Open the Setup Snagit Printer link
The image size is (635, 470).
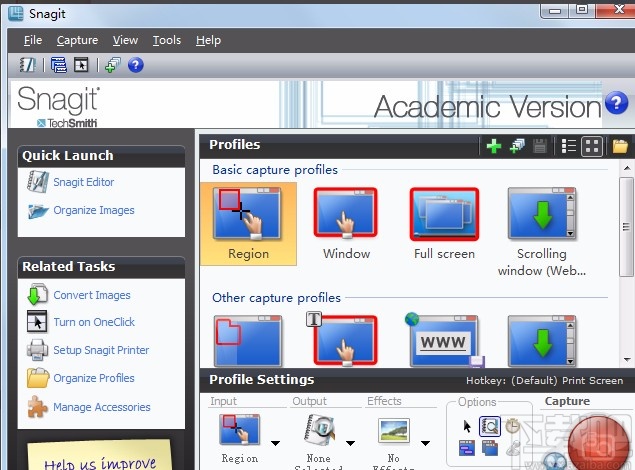click(x=101, y=350)
